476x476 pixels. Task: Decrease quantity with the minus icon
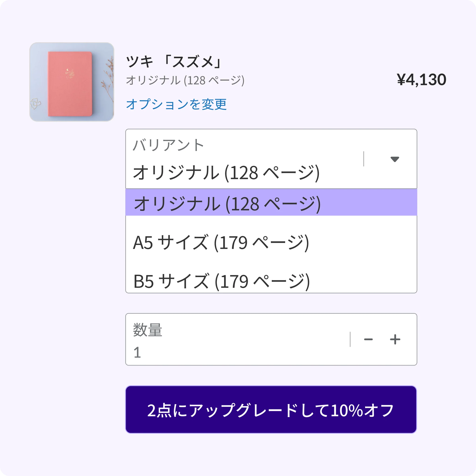click(x=368, y=339)
